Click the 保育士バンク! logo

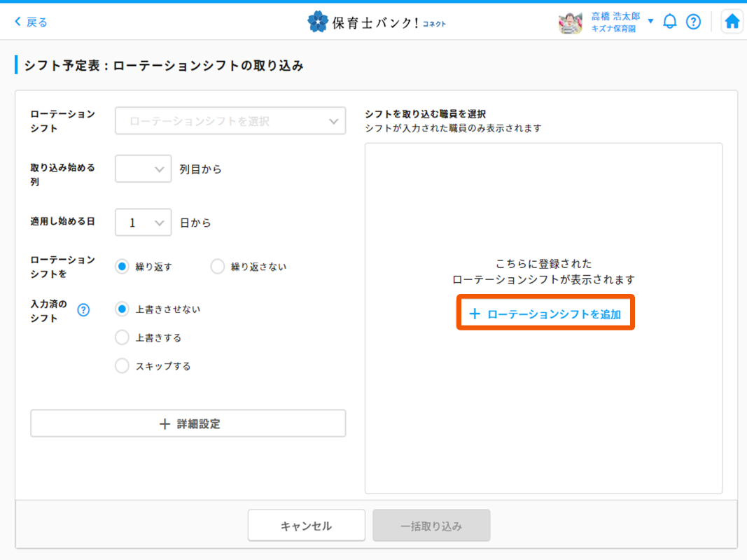click(x=376, y=22)
